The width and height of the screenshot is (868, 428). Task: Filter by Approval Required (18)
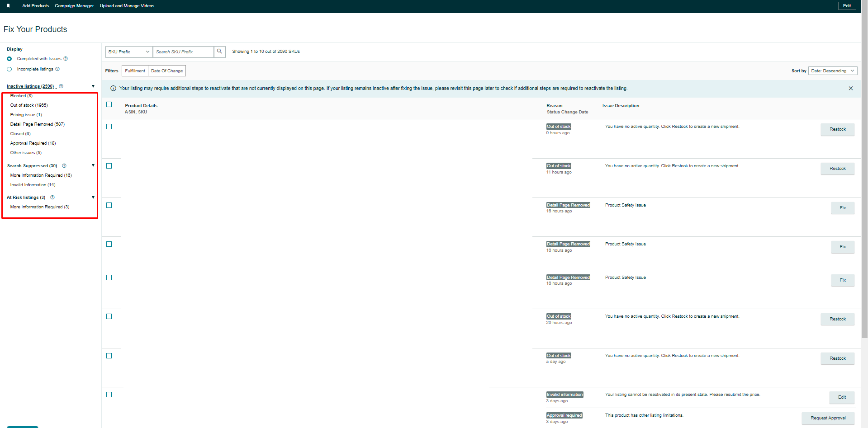pos(33,143)
